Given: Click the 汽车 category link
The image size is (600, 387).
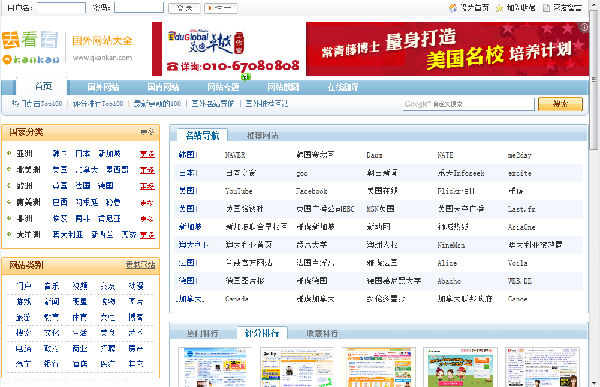Looking at the screenshot, I should [x=24, y=363].
